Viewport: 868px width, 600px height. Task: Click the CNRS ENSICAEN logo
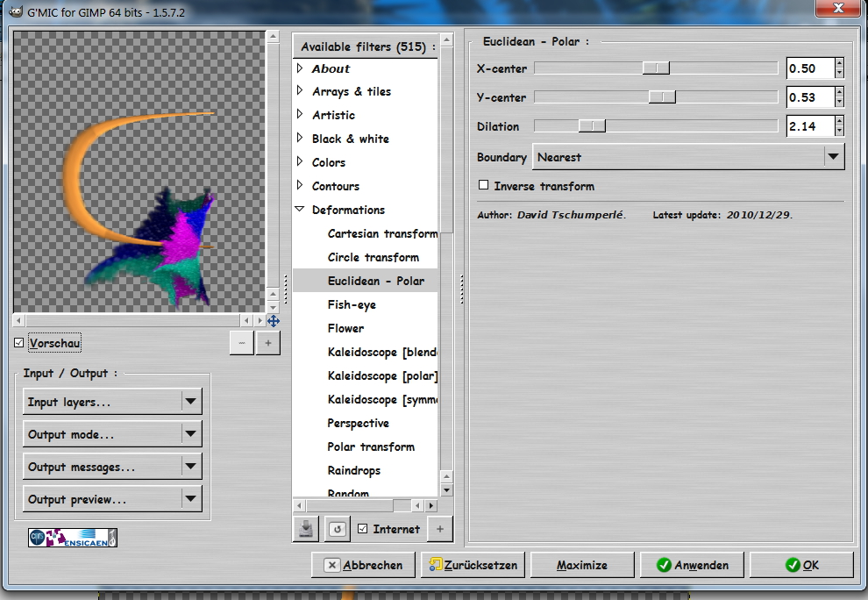click(x=73, y=538)
